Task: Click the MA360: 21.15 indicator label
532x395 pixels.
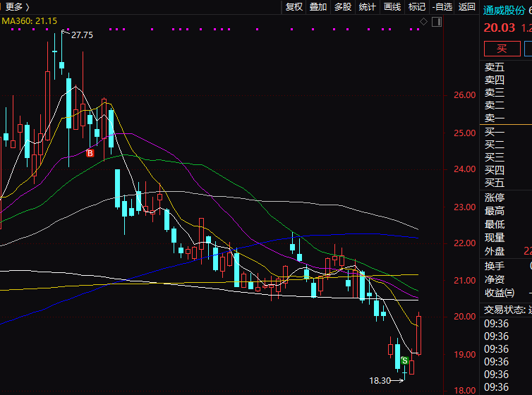Action: (29, 21)
